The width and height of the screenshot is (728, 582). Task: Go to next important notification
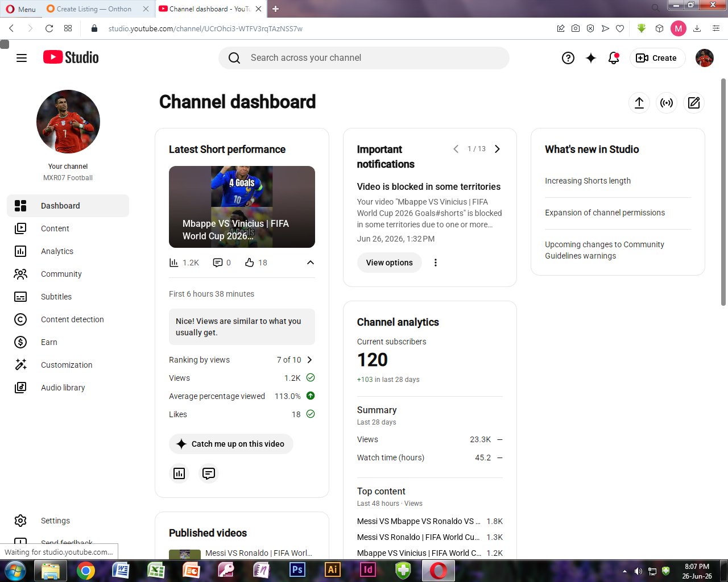[497, 149]
